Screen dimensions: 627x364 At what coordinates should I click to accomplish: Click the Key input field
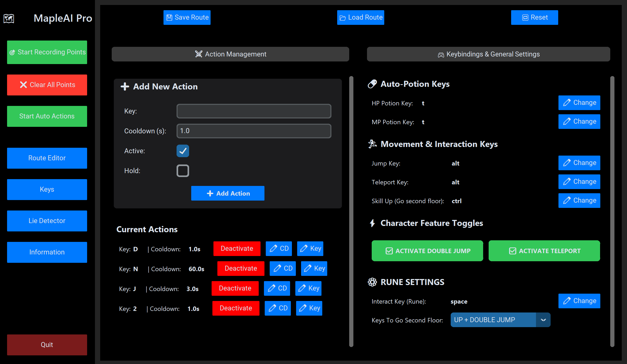point(254,111)
